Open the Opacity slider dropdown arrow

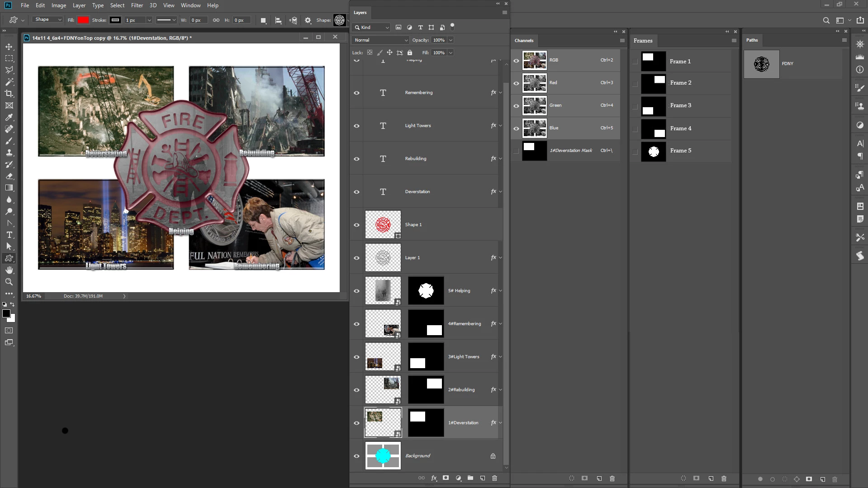(451, 40)
